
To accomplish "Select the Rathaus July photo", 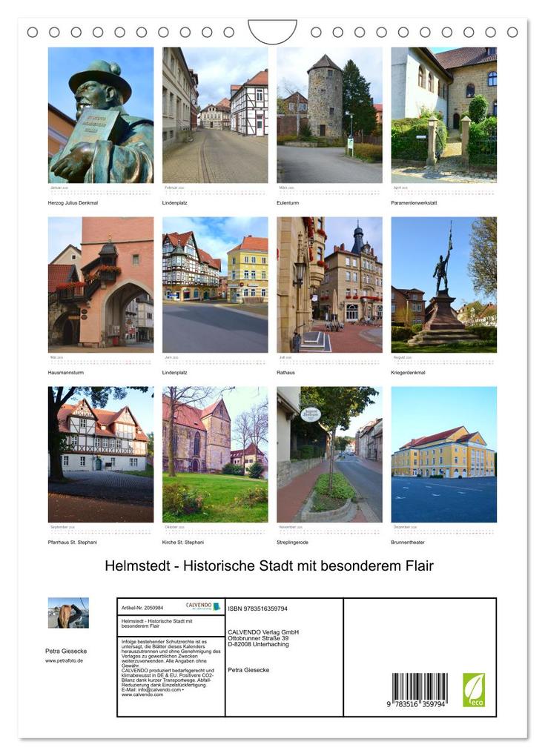I will [329, 285].
